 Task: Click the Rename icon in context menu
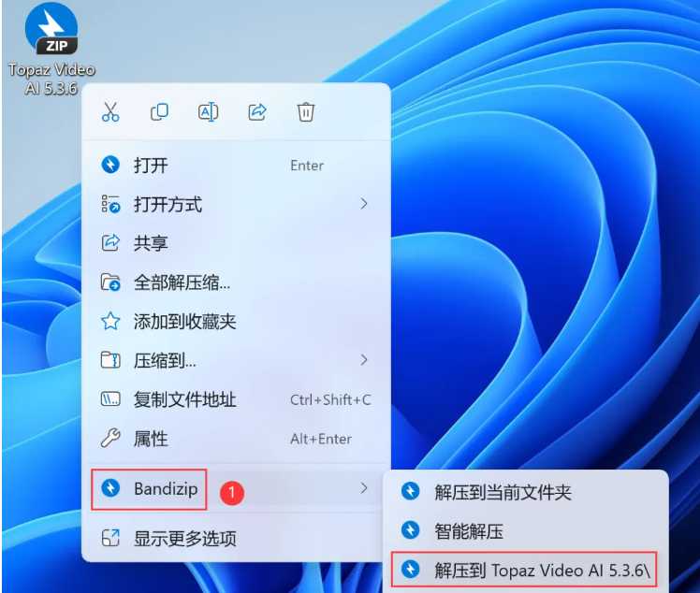point(208,112)
